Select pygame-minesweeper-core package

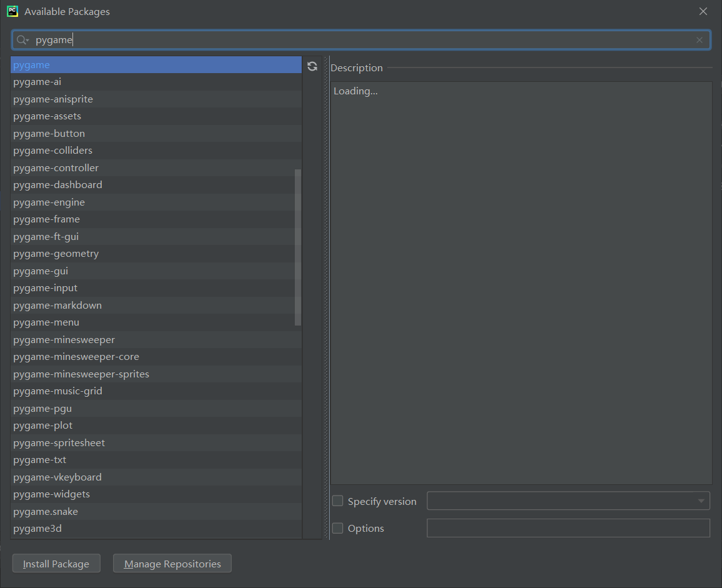[x=156, y=357]
